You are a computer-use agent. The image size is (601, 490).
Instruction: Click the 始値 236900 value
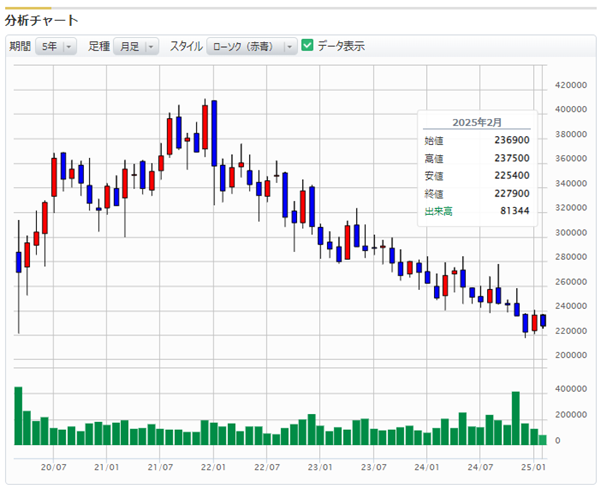[512, 140]
